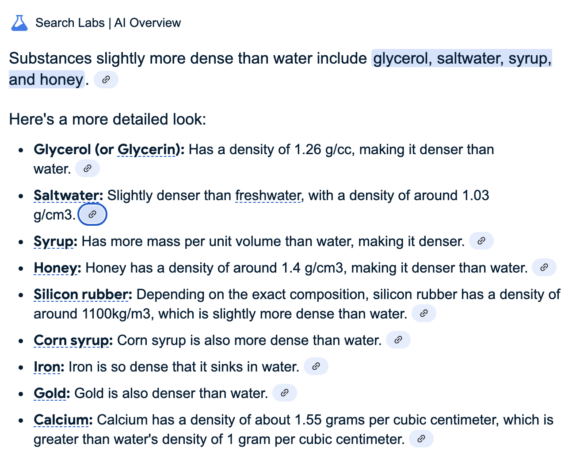Open the Iron entry's source link icon
The height and width of the screenshot is (455, 580).
pyautogui.click(x=316, y=367)
